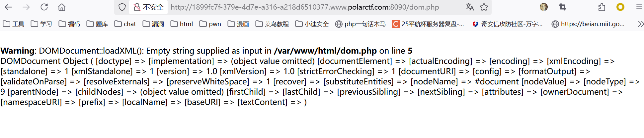Screen dimensions: 644x138
Task: Open the browser hamburger menu
Action: tap(639, 7)
